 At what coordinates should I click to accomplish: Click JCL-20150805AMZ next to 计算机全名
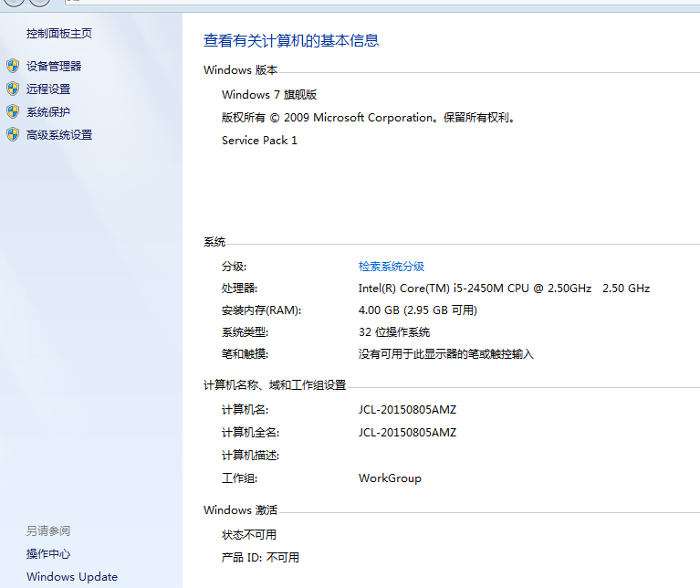pos(407,432)
